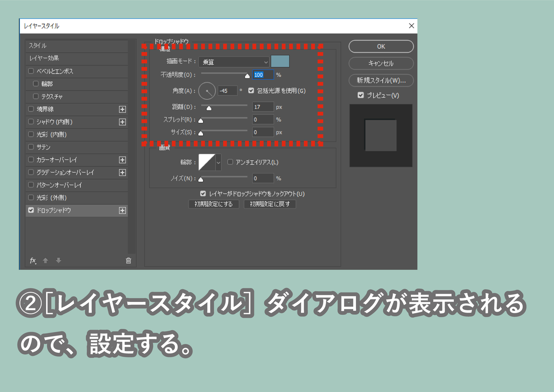Click the サイズ value field

[x=263, y=132]
